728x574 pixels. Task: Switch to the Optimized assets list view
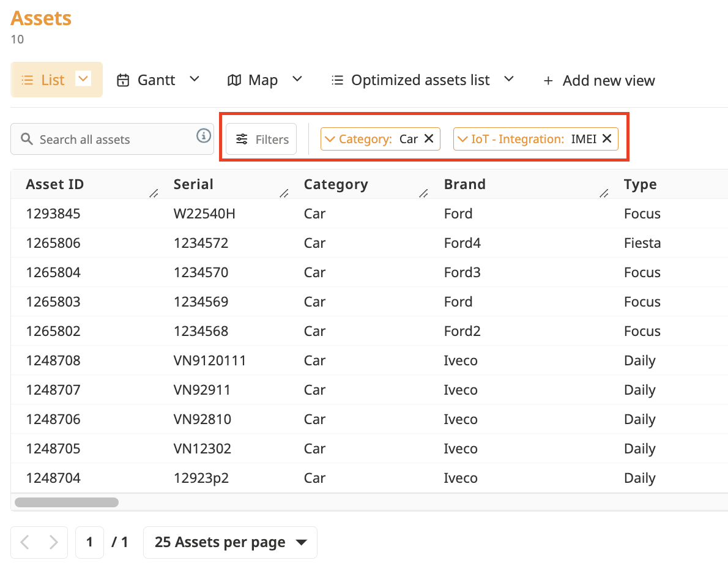(x=420, y=80)
